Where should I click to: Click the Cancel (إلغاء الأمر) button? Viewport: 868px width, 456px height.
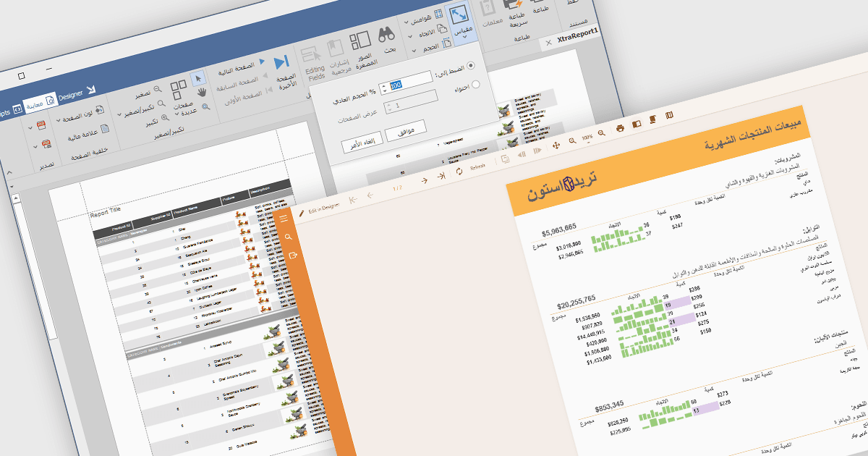pos(362,143)
